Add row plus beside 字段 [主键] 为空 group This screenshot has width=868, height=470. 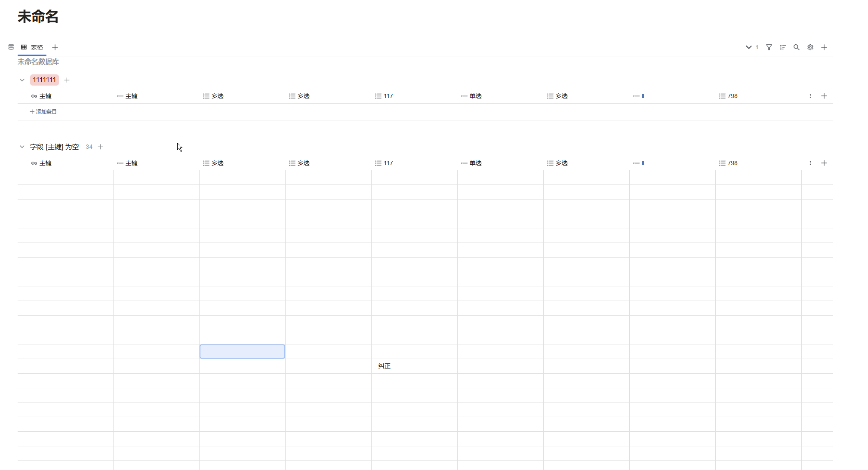[x=100, y=147]
